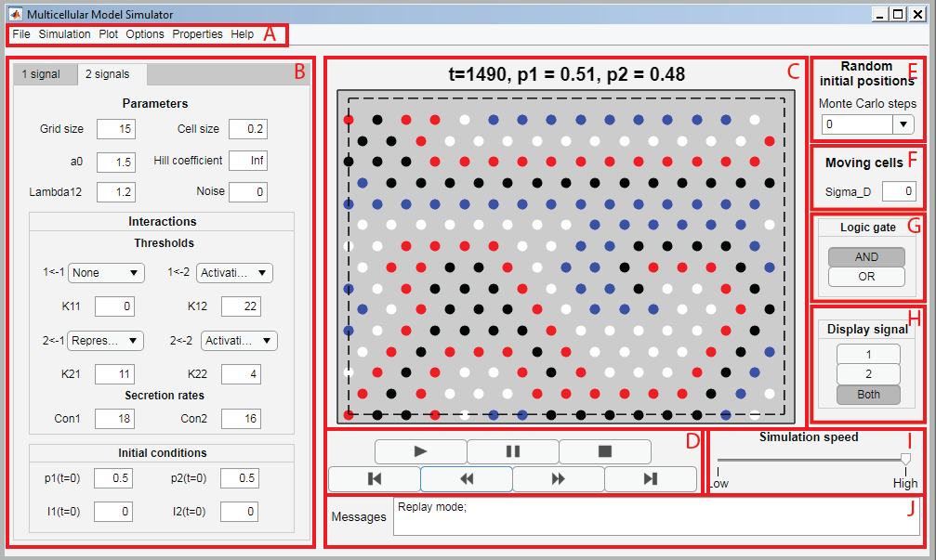The width and height of the screenshot is (936, 560).
Task: Pause the running simulation
Action: [x=512, y=451]
